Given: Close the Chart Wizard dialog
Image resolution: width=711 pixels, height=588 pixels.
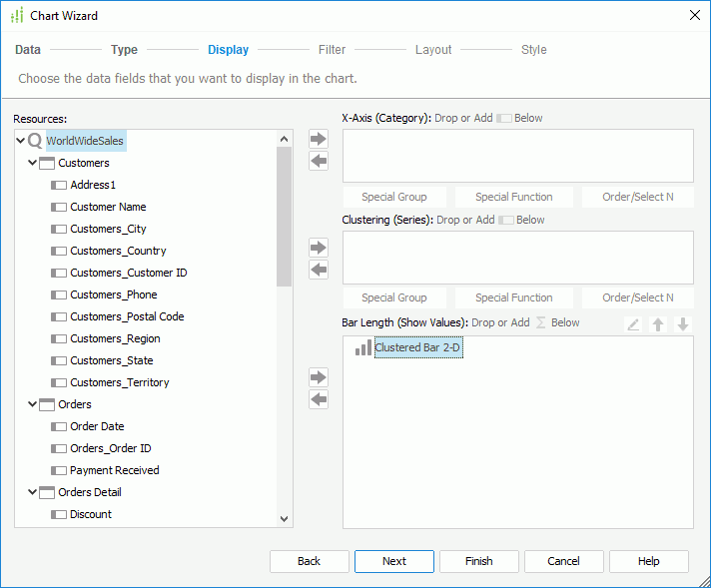Looking at the screenshot, I should (695, 15).
